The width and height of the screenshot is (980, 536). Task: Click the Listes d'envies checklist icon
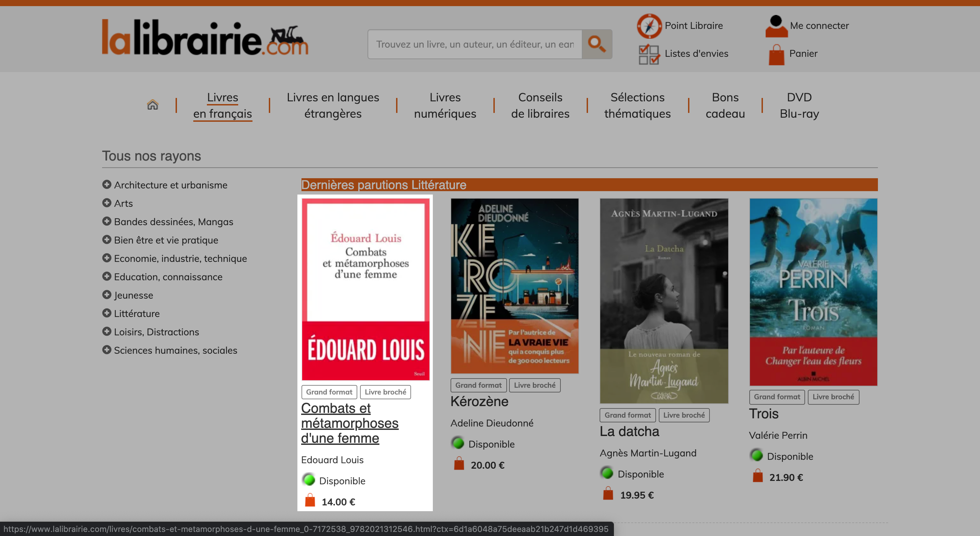(x=649, y=54)
